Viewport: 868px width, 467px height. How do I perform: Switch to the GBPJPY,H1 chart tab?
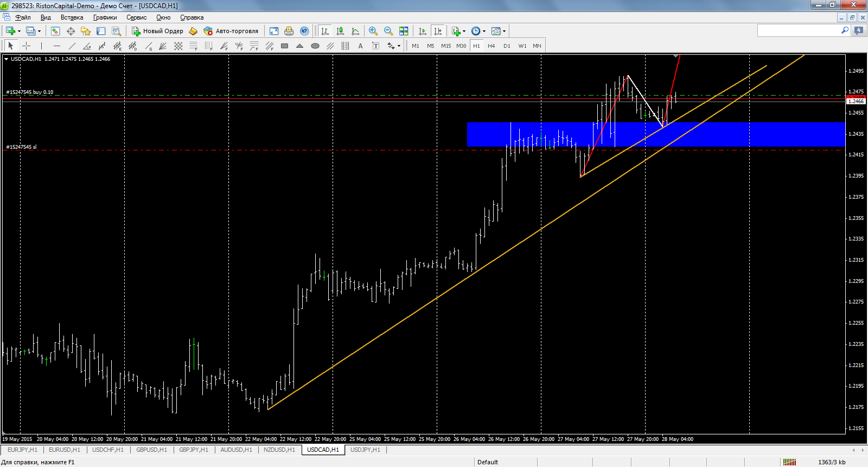(x=194, y=450)
